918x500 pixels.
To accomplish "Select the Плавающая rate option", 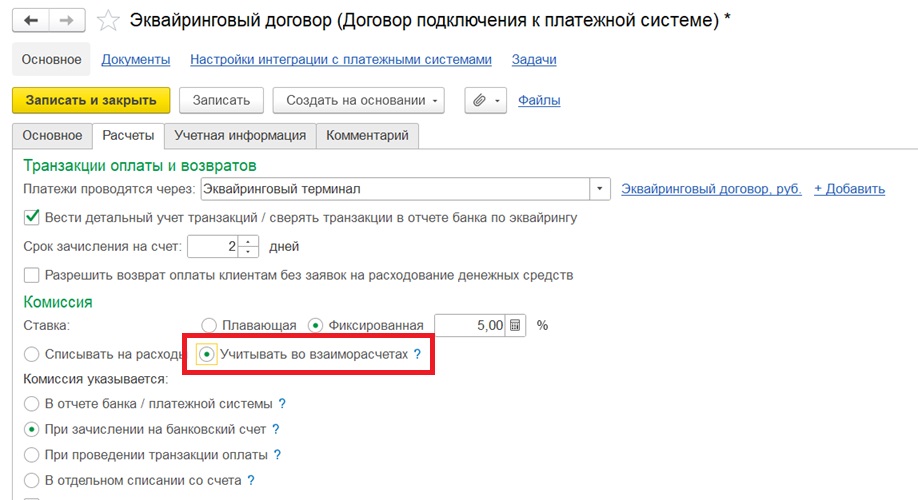I will [209, 325].
